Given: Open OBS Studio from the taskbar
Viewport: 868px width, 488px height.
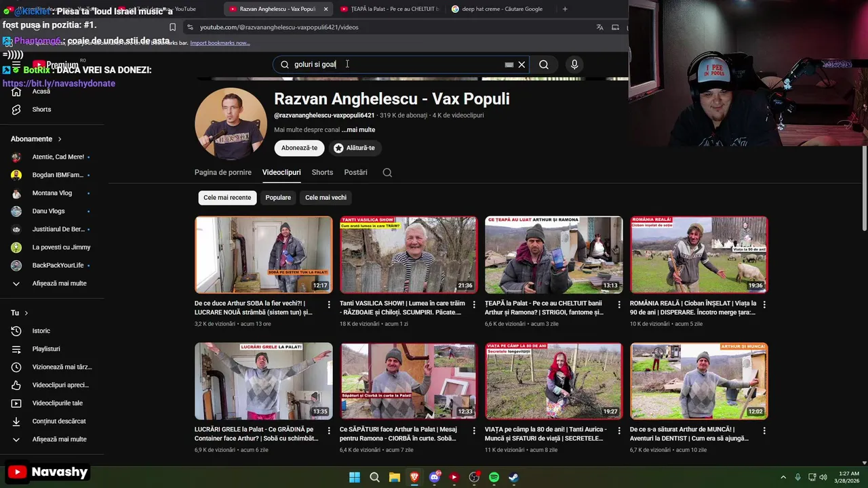Looking at the screenshot, I should click(x=474, y=477).
